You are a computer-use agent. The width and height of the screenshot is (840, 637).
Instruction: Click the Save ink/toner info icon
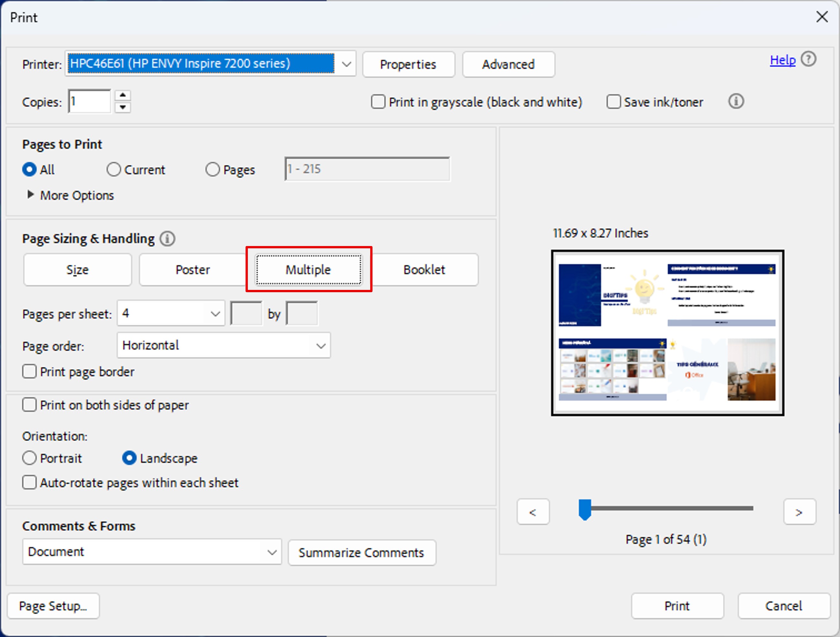(x=736, y=101)
